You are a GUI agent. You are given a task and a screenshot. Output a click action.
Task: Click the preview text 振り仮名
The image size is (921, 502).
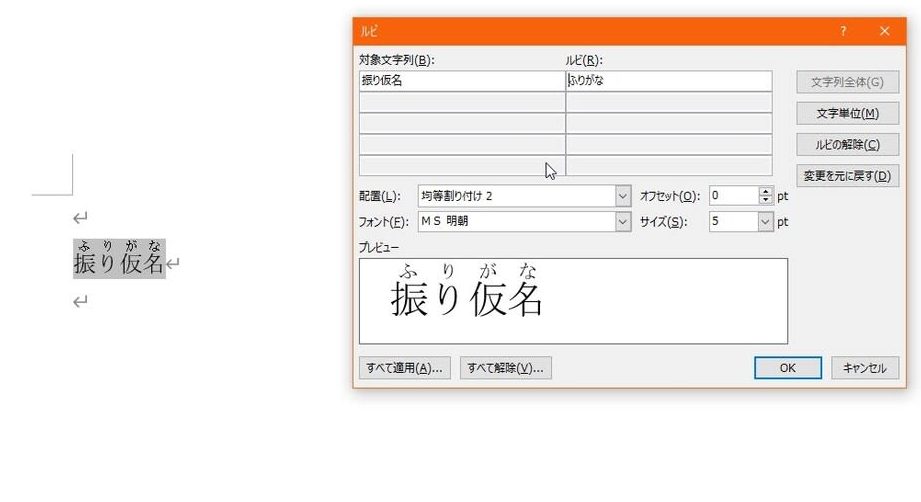tap(466, 299)
